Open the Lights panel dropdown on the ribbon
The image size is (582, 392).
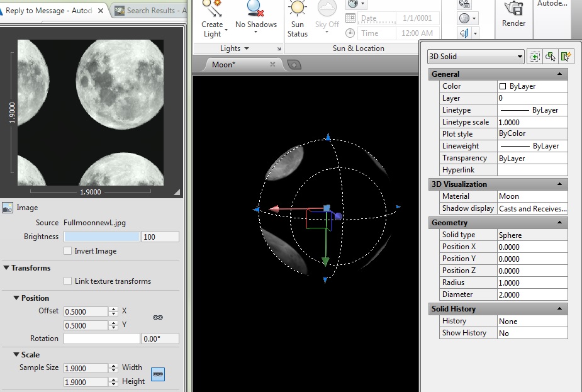[x=247, y=48]
